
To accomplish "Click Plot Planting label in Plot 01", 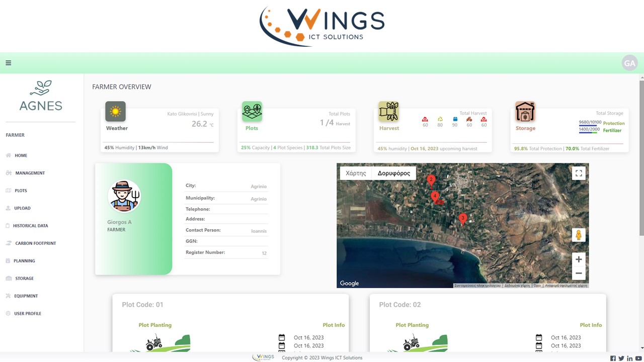I will pos(155,325).
